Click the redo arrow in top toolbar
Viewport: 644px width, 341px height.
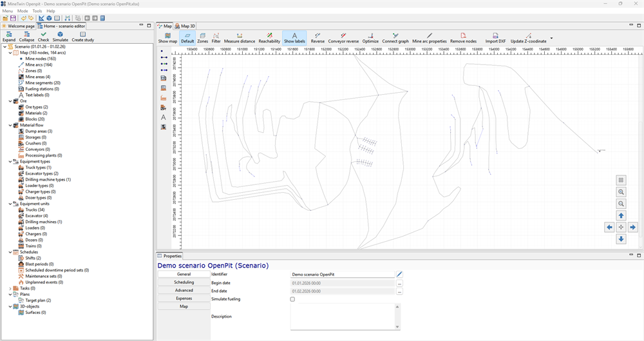(x=31, y=18)
